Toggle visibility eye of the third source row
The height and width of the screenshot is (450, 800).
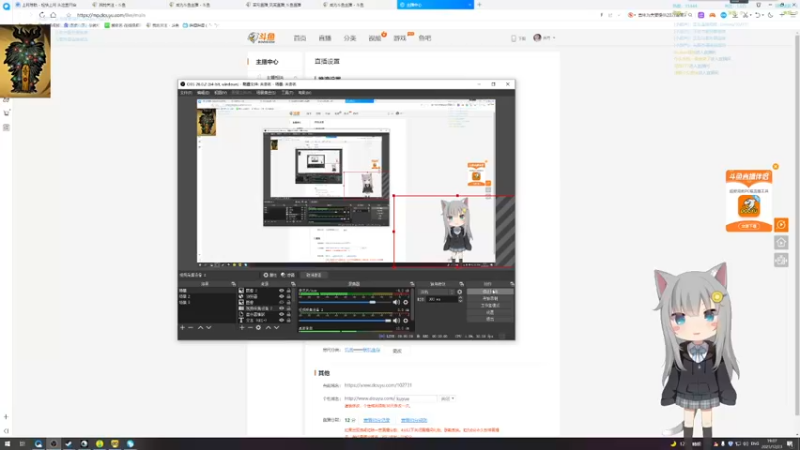(x=281, y=303)
